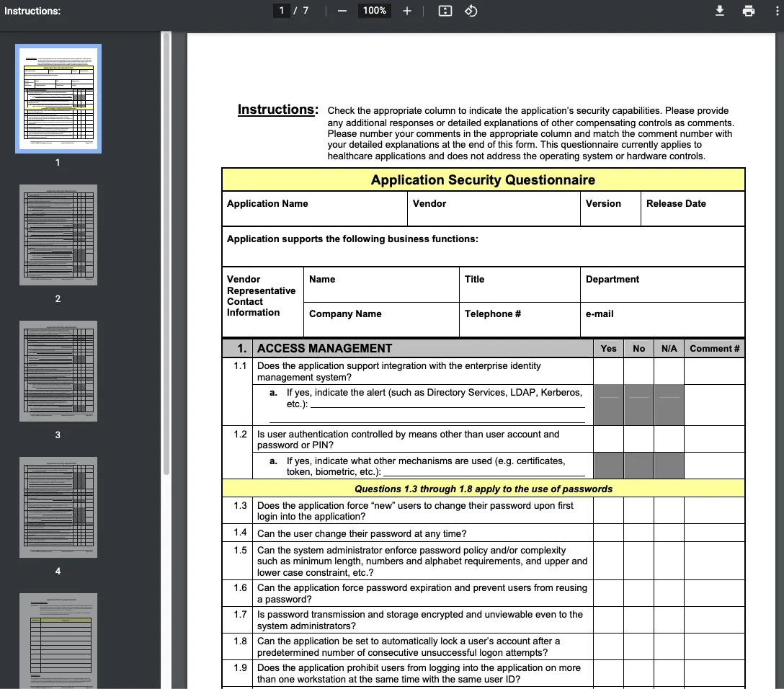Open the page 2 thumbnail
784x689 pixels.
(x=58, y=235)
